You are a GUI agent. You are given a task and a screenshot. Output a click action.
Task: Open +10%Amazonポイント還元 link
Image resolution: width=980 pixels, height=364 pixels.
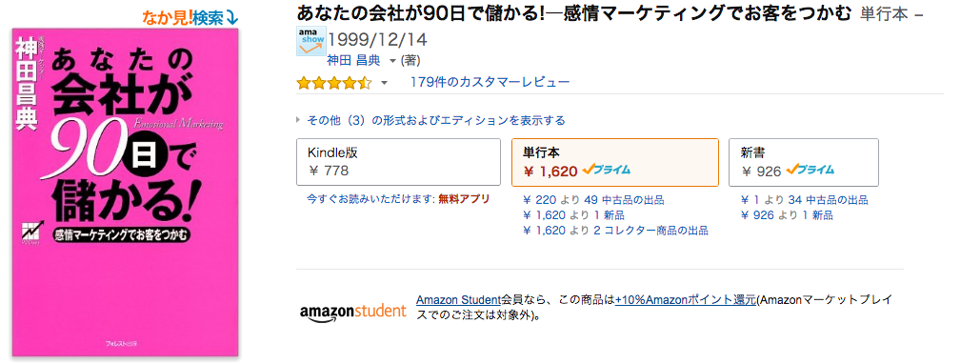tap(686, 299)
